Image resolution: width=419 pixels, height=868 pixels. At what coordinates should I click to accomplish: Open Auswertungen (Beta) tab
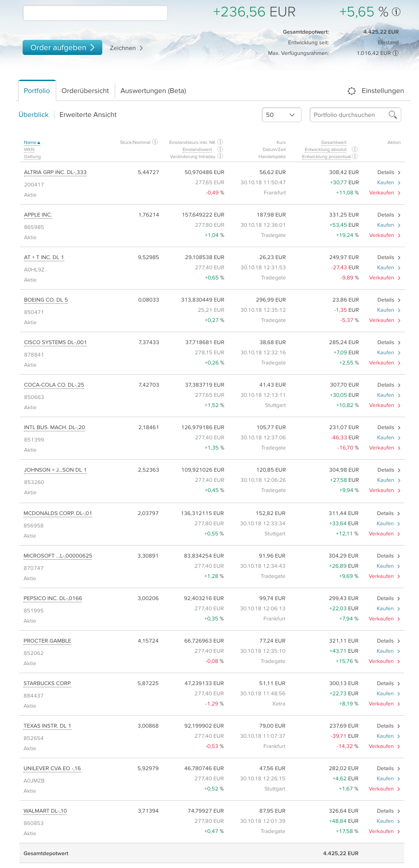153,91
